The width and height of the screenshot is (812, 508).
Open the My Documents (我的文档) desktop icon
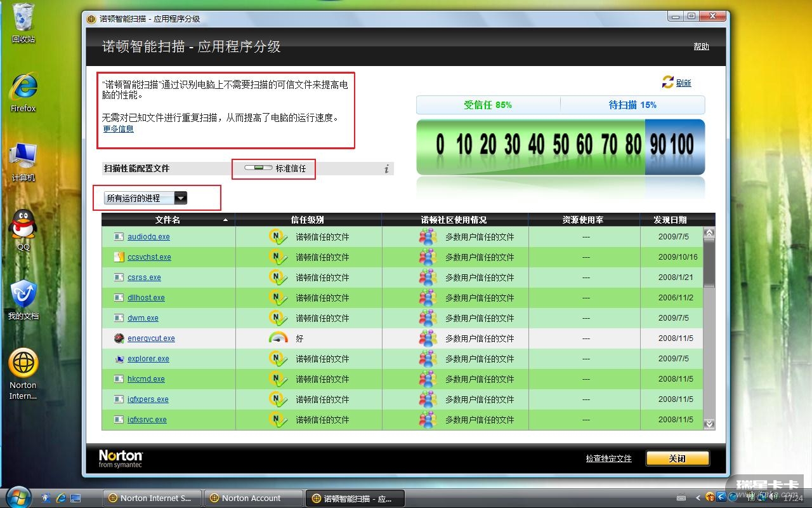(23, 300)
